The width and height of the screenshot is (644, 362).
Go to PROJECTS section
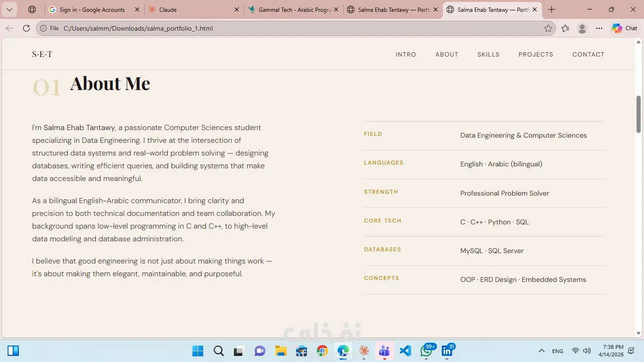point(536,54)
